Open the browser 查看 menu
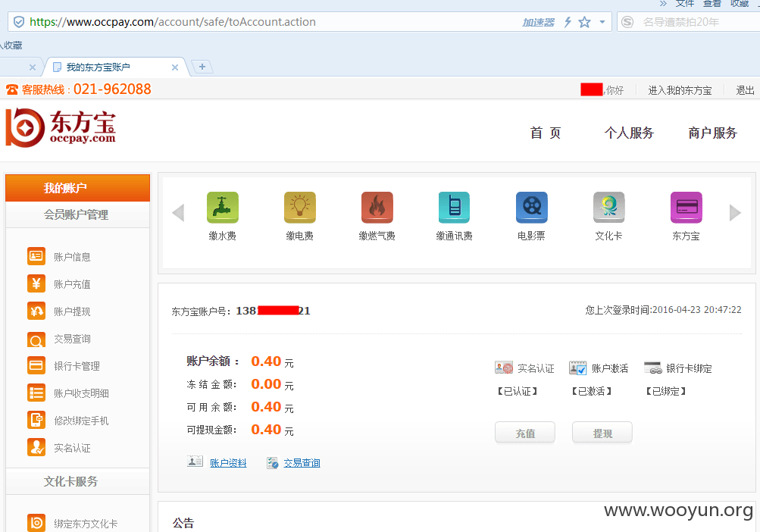Screen dimensions: 760x532 pyautogui.click(x=712, y=4)
